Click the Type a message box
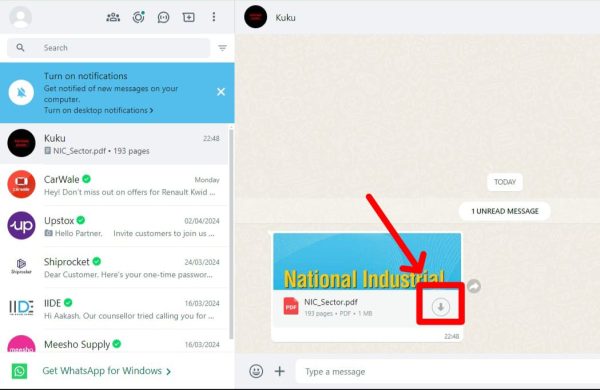The height and width of the screenshot is (390, 600). tap(448, 371)
